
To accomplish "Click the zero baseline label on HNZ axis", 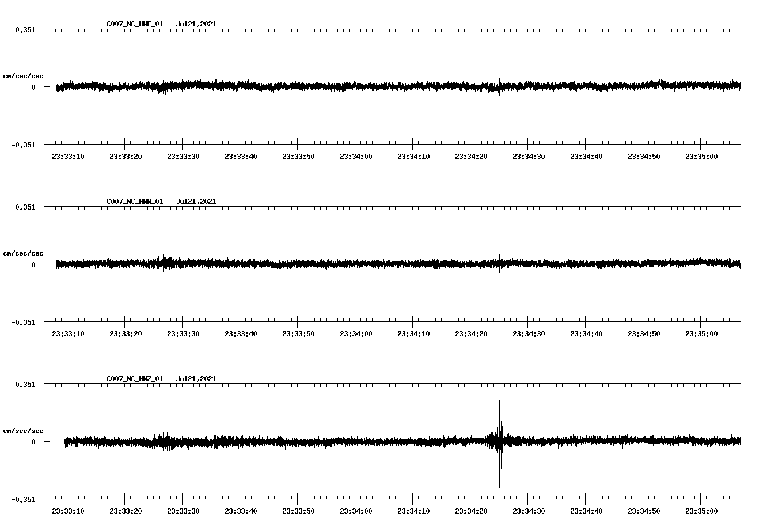I will pyautogui.click(x=33, y=442).
